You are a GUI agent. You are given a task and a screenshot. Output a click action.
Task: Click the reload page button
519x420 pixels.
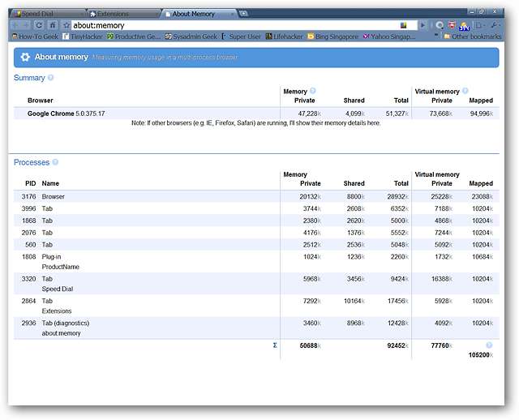(40, 25)
